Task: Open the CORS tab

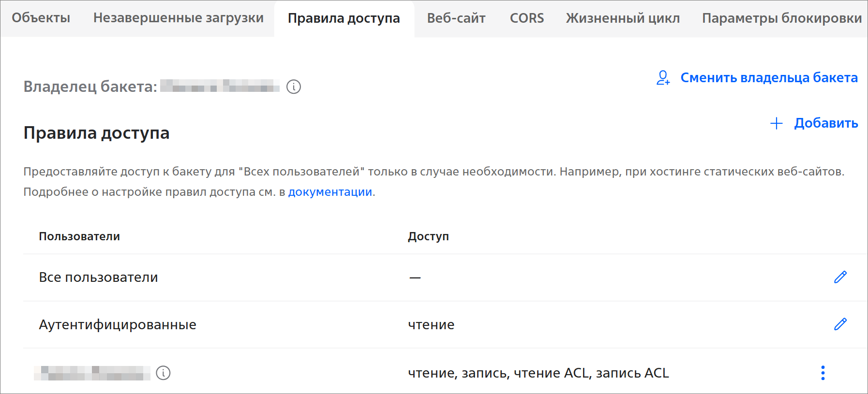Action: coord(526,18)
